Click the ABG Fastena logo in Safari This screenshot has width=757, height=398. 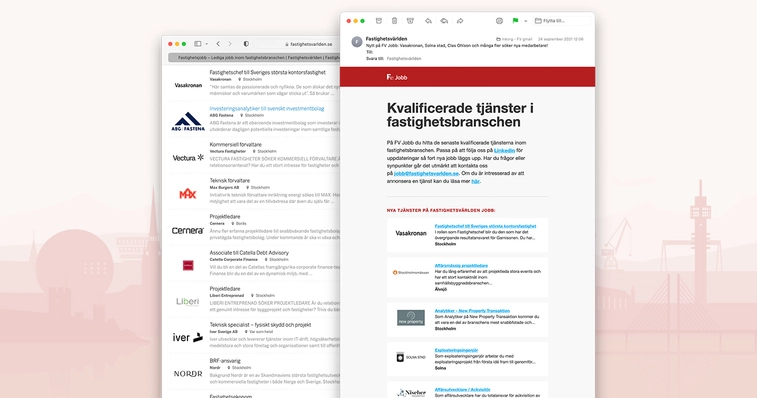pos(188,122)
